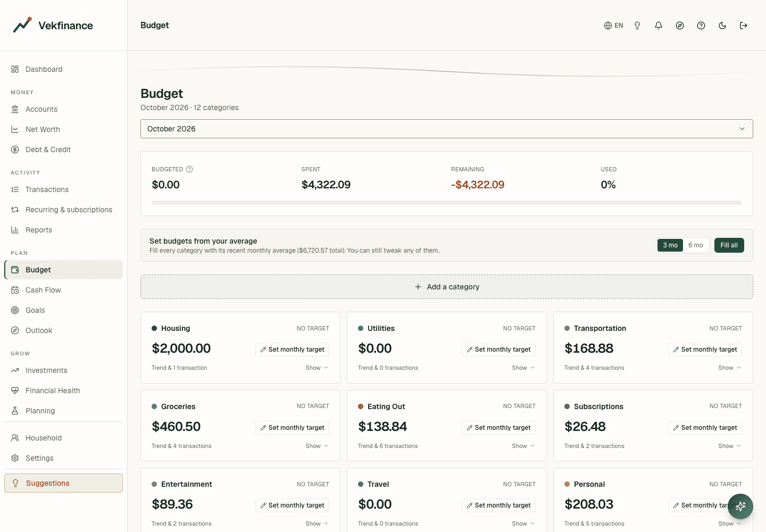Open Suggestions at sidebar bottom

(x=64, y=483)
